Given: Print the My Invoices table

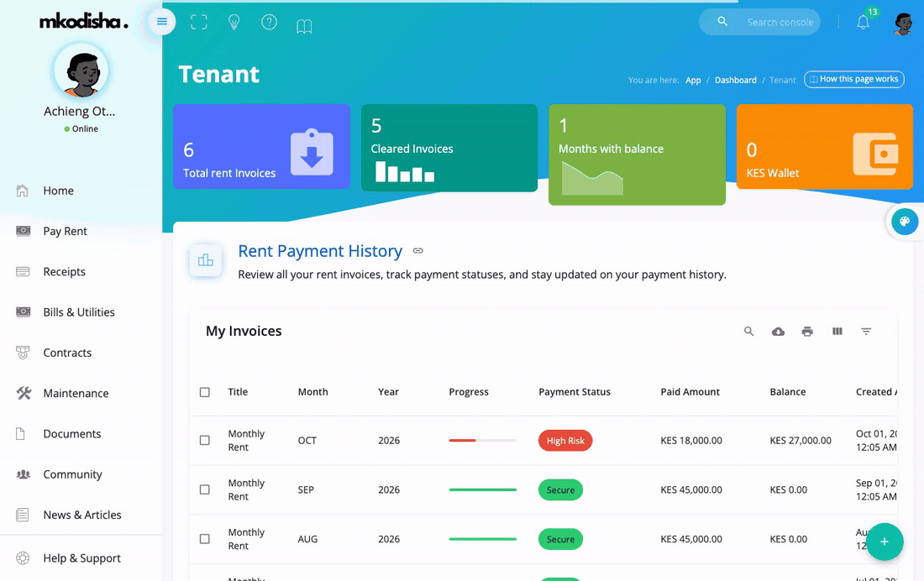Looking at the screenshot, I should click(807, 331).
